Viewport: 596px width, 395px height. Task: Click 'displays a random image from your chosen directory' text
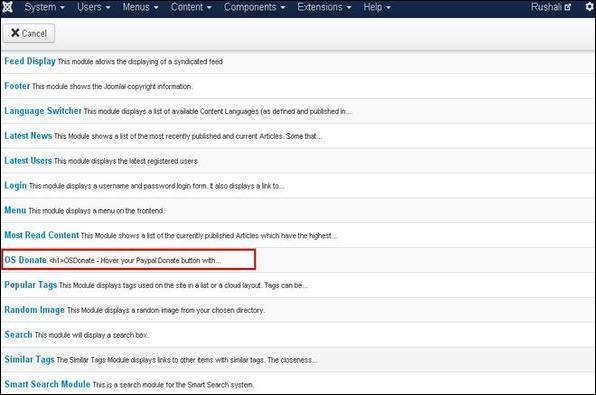coord(184,310)
